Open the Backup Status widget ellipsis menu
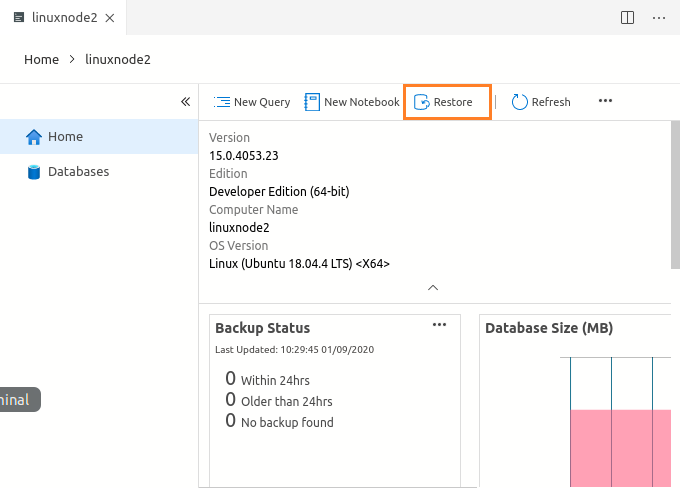The image size is (680, 488). [x=439, y=325]
